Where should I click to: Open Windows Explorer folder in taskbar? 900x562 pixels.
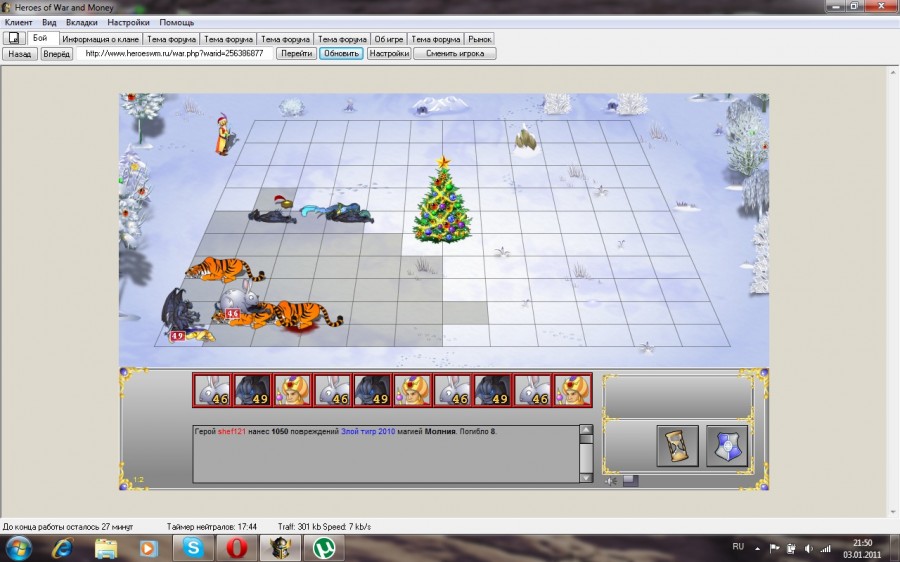(x=106, y=549)
